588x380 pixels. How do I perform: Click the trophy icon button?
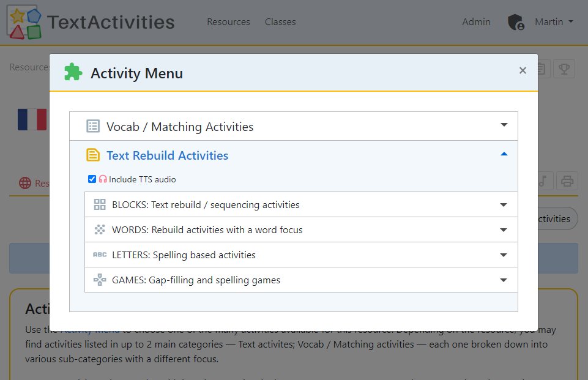[564, 69]
